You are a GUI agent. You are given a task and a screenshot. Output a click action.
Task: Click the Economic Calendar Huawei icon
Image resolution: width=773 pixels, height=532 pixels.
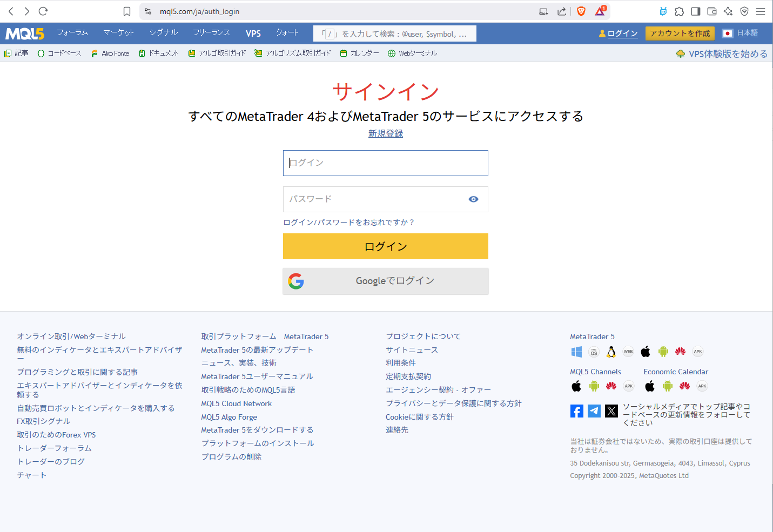[685, 386]
